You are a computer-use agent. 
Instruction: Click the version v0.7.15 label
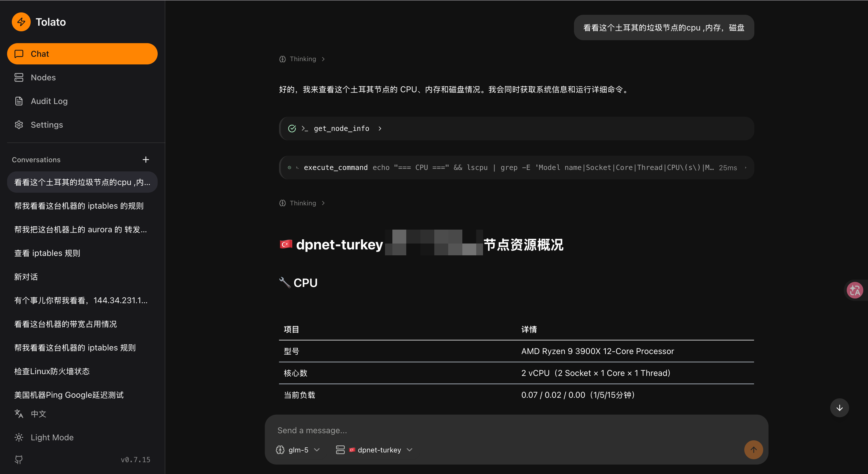tap(136, 460)
